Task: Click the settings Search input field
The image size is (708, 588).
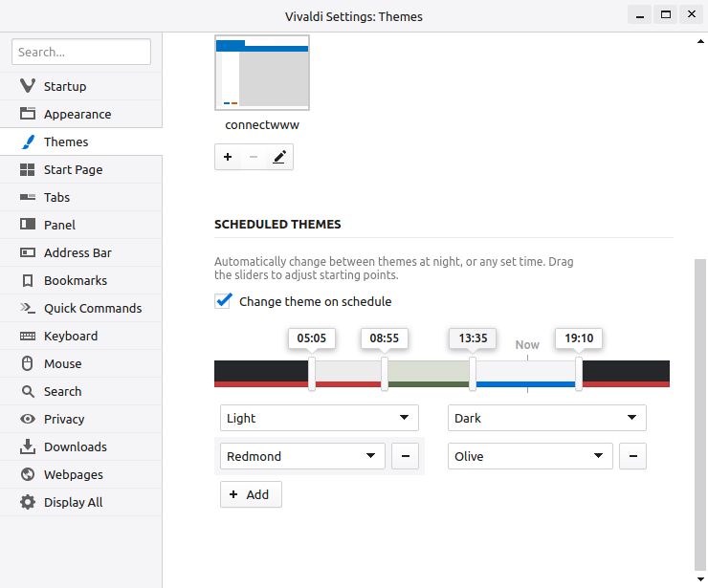Action: point(81,52)
